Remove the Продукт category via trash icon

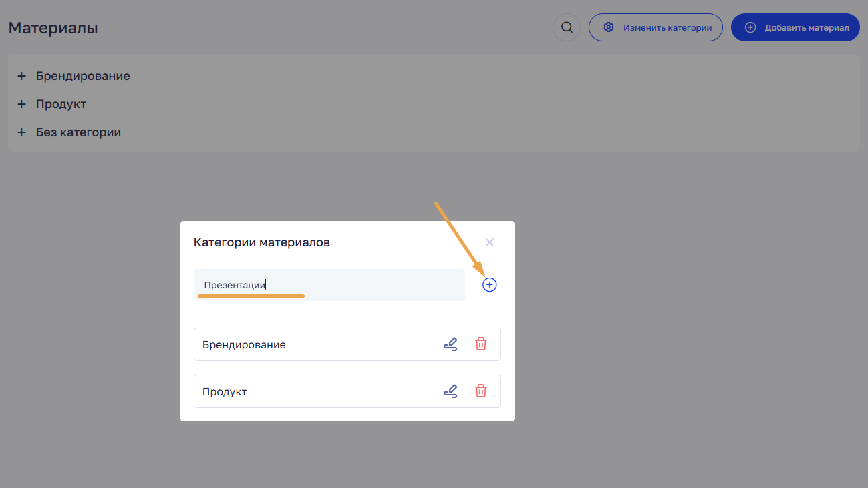pos(480,391)
